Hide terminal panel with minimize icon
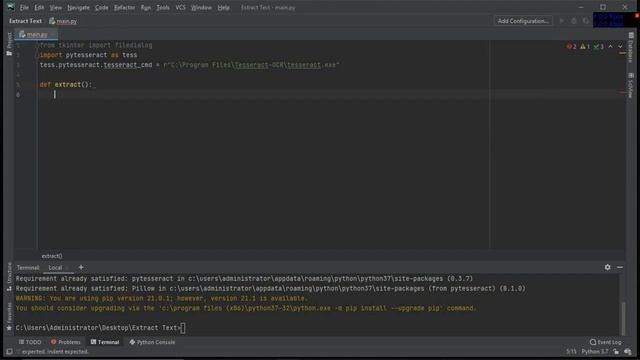The image size is (640, 360). point(620,267)
